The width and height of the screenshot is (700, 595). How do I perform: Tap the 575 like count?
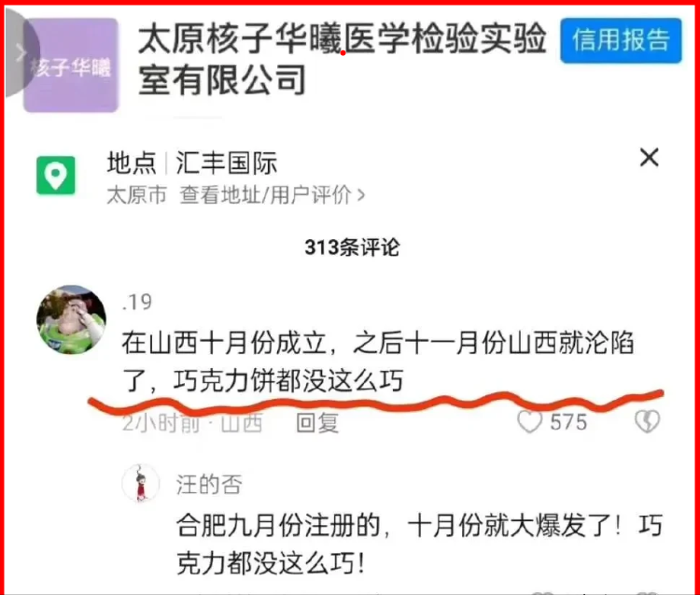tap(568, 422)
